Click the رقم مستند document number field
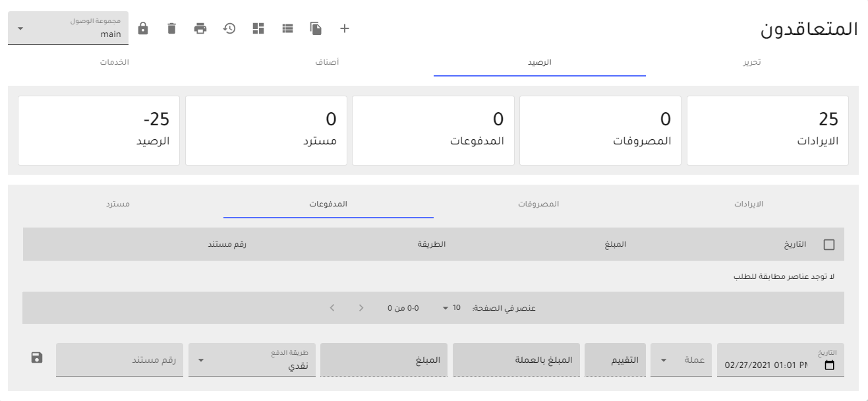 121,360
